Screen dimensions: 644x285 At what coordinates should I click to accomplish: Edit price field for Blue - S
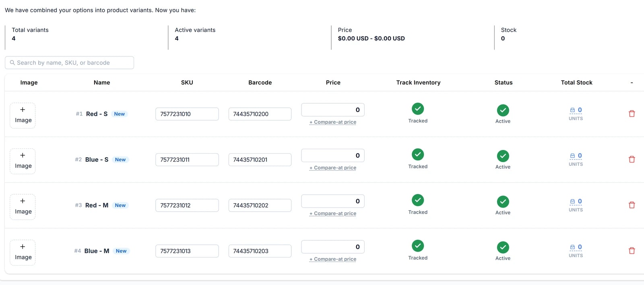(x=333, y=155)
